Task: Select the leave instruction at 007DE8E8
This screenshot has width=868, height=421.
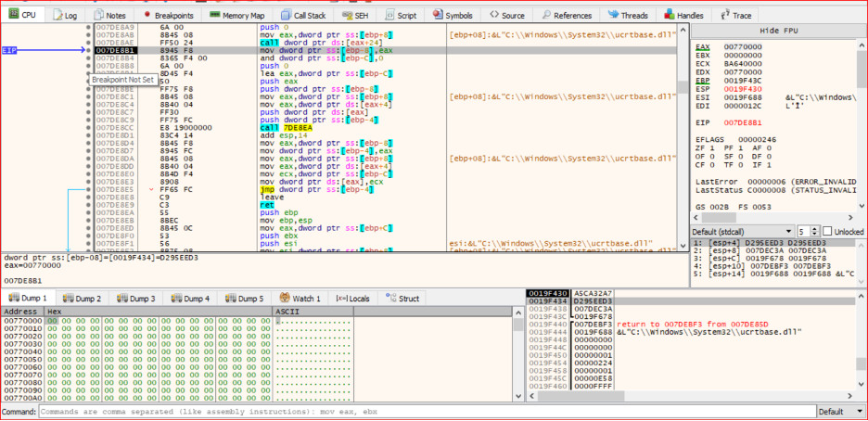Action: click(272, 198)
